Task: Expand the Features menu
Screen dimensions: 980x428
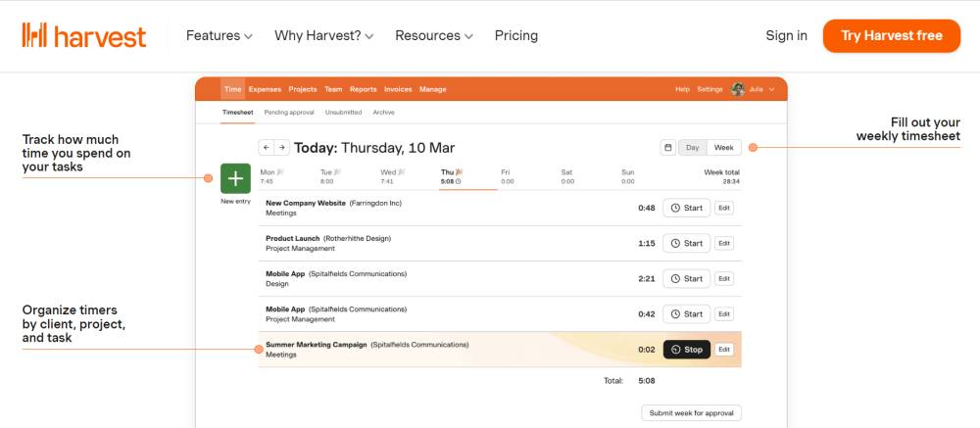Action: (220, 35)
